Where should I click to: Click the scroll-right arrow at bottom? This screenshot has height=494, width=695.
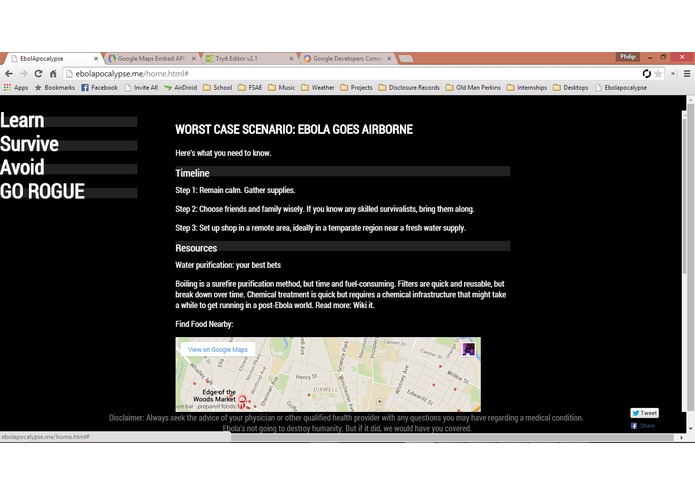point(681,437)
